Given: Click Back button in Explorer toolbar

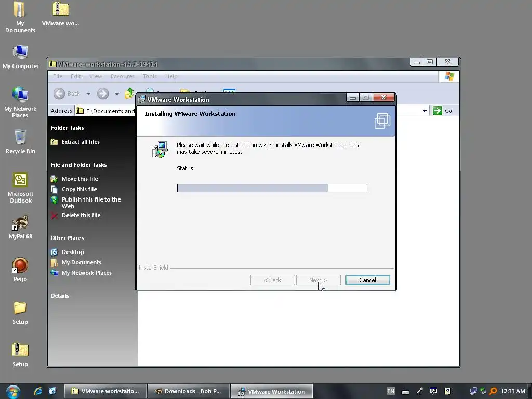Looking at the screenshot, I should 66,94.
